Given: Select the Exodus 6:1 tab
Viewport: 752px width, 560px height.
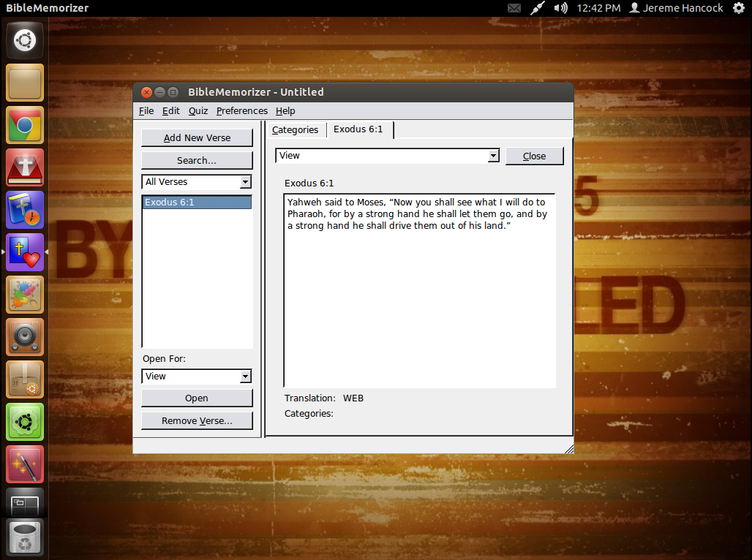Looking at the screenshot, I should [x=358, y=129].
